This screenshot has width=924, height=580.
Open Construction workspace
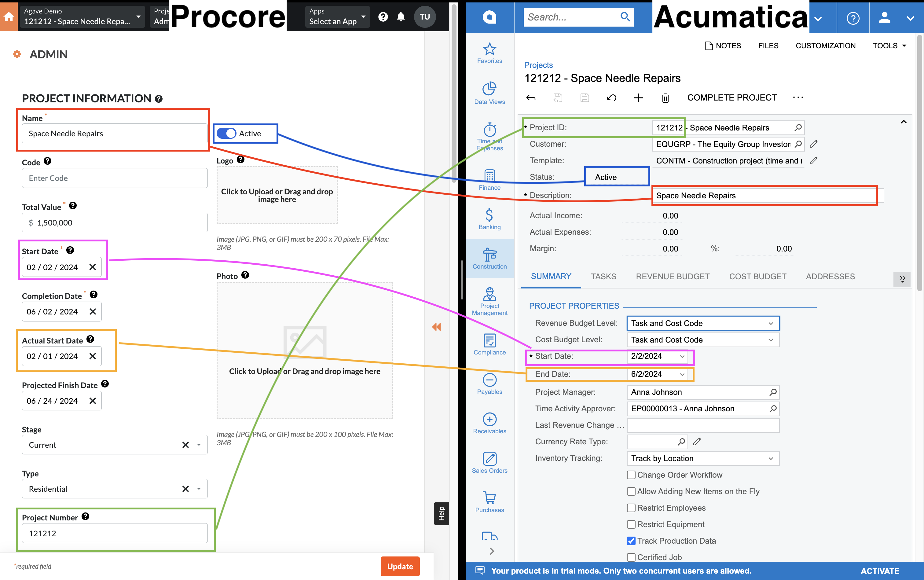point(490,258)
